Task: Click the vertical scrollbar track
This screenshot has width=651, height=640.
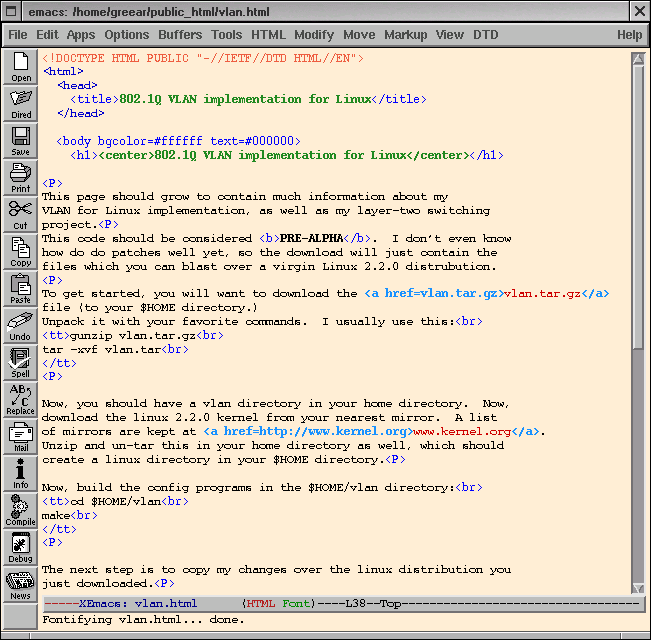Action: point(638,470)
